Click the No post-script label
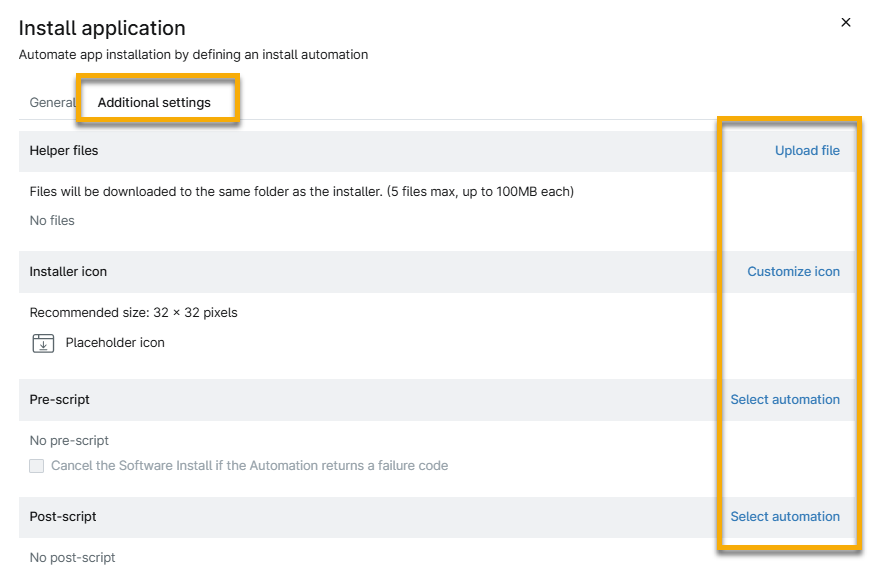Image resolution: width=872 pixels, height=578 pixels. pos(72,557)
